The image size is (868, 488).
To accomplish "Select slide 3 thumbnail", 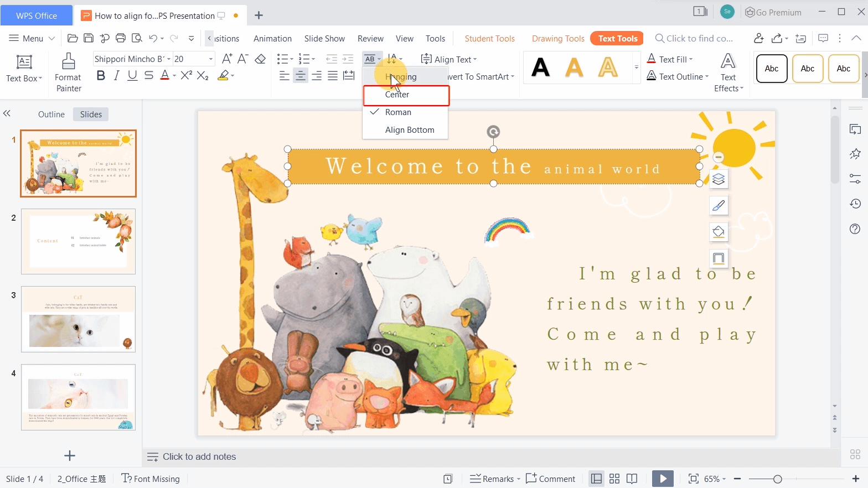I will click(x=78, y=319).
